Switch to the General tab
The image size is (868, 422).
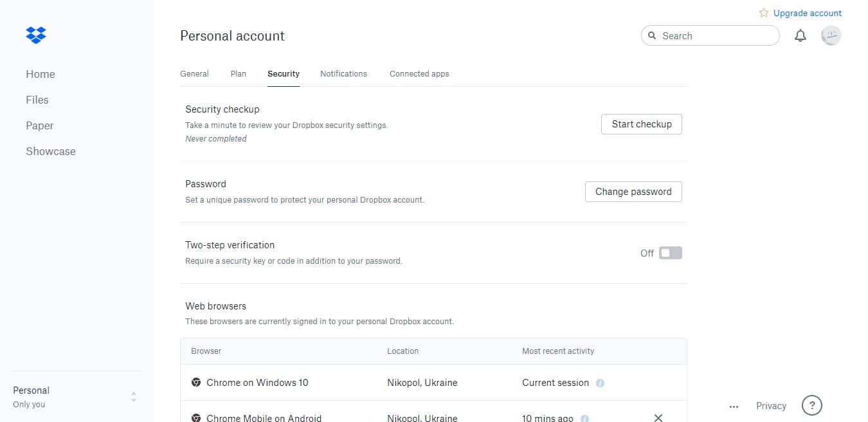tap(194, 74)
